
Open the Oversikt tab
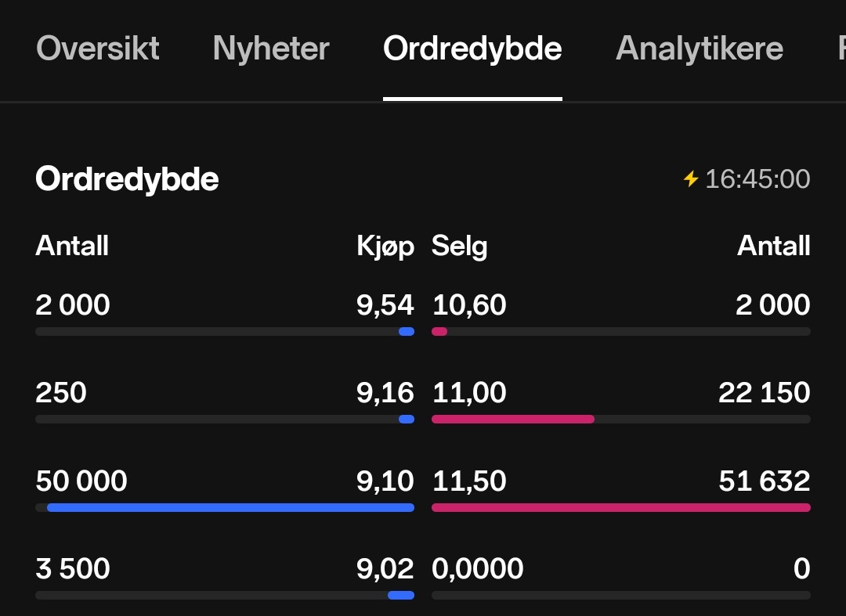[x=98, y=49]
